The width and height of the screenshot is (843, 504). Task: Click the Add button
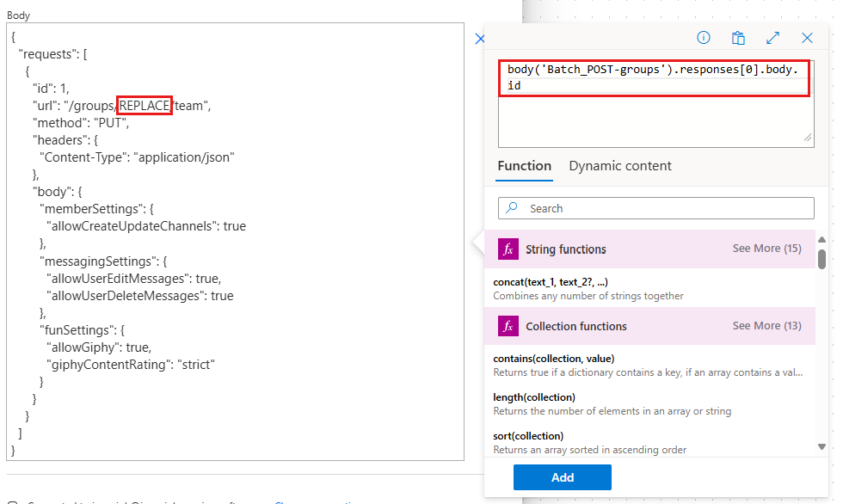coord(563,477)
